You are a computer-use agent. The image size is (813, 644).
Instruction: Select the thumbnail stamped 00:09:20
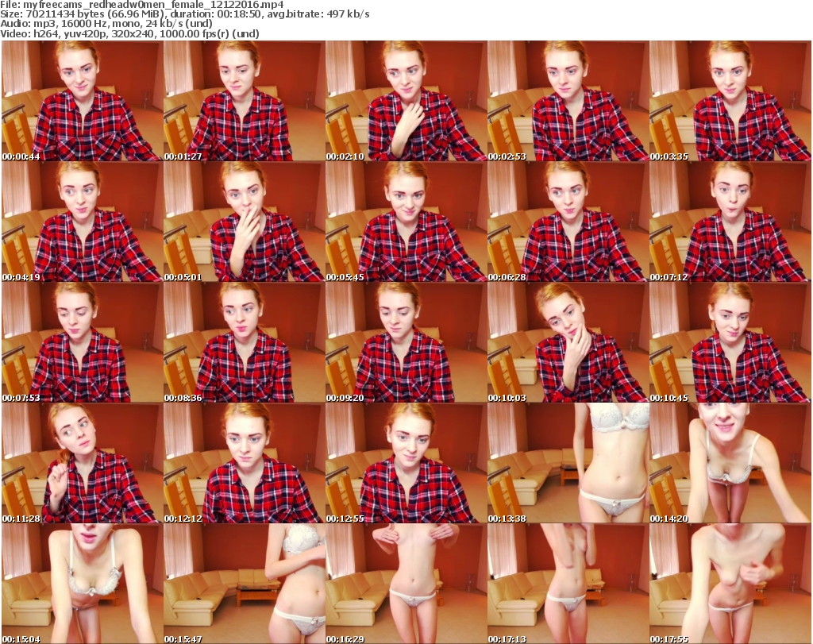406,342
